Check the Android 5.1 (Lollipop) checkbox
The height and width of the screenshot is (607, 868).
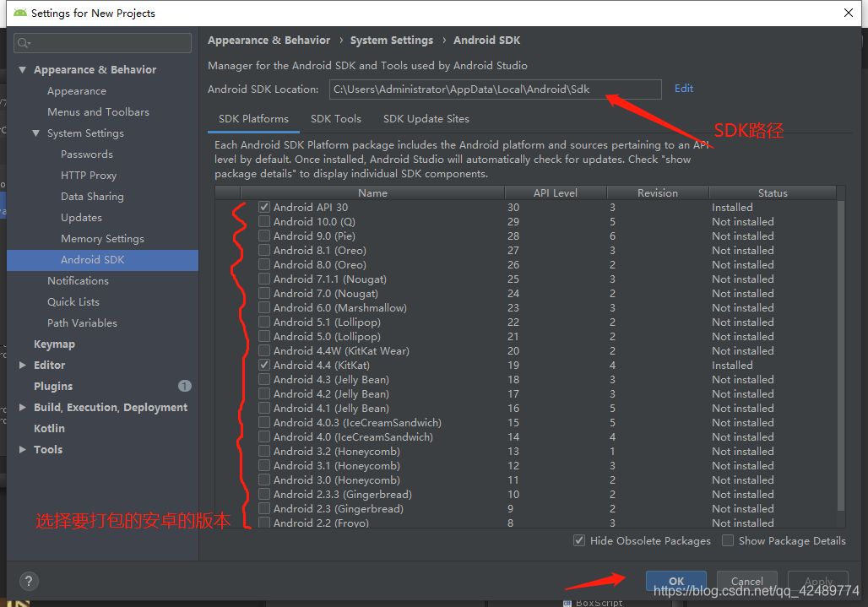[x=264, y=322]
